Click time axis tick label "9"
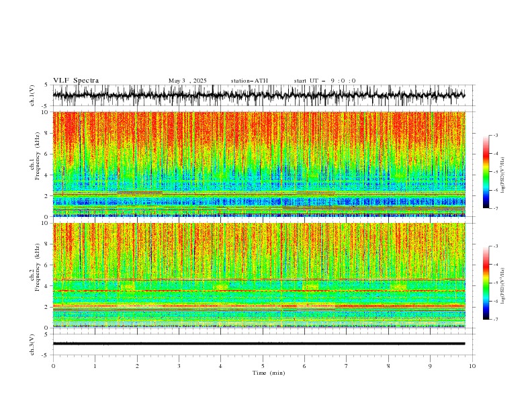Viewport: 532px width, 411px height. tap(430, 366)
